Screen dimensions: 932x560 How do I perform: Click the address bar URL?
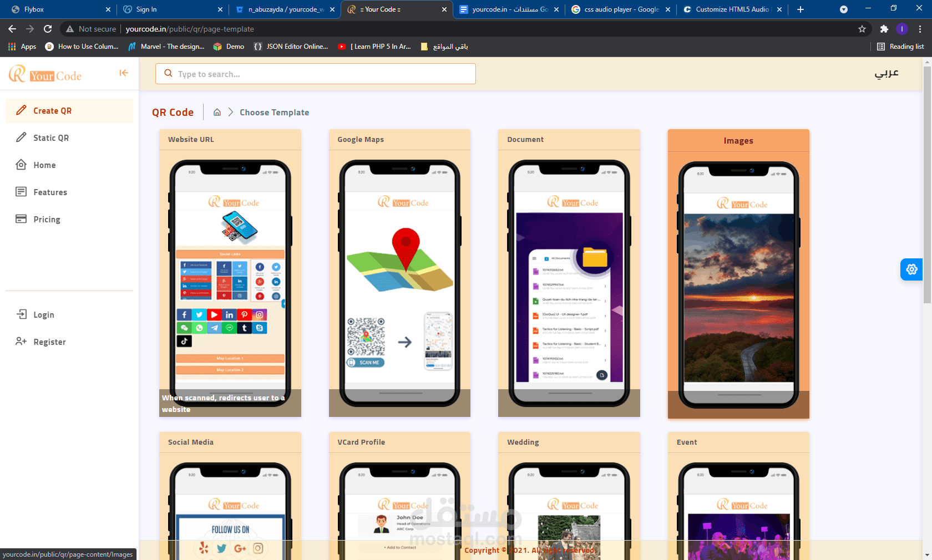coord(190,29)
